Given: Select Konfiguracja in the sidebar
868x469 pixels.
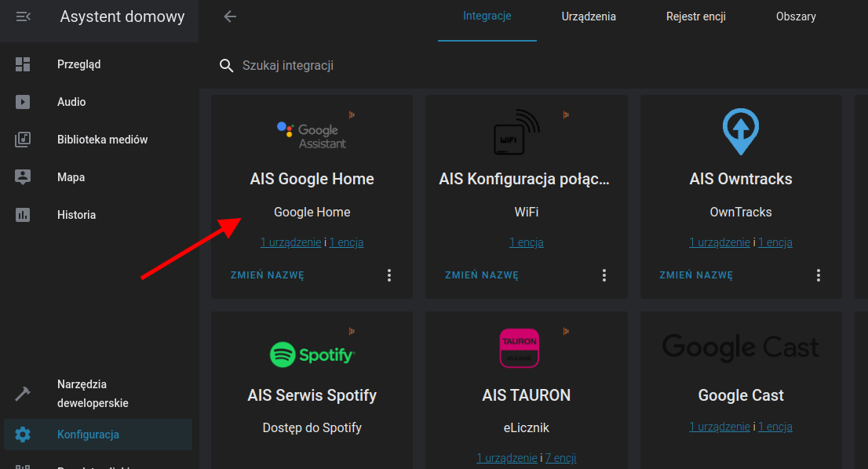Looking at the screenshot, I should click(x=98, y=434).
